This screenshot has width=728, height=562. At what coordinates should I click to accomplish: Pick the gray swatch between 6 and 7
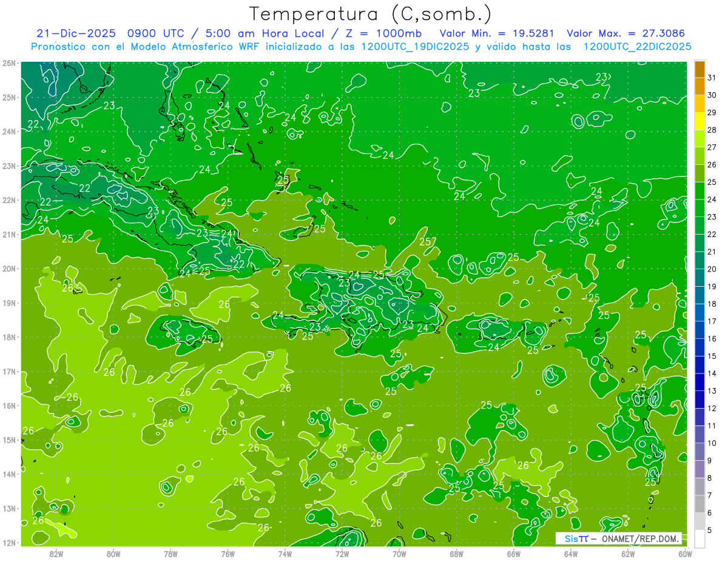(699, 504)
